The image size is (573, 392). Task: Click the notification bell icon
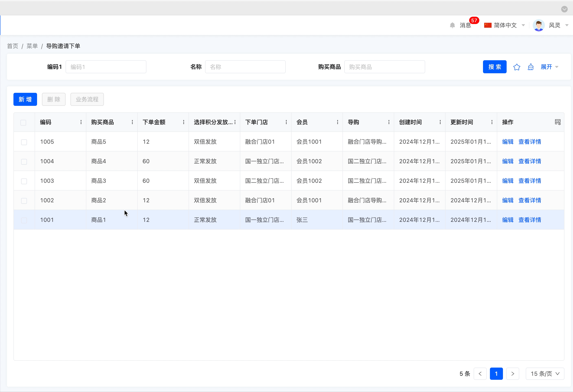pyautogui.click(x=452, y=25)
